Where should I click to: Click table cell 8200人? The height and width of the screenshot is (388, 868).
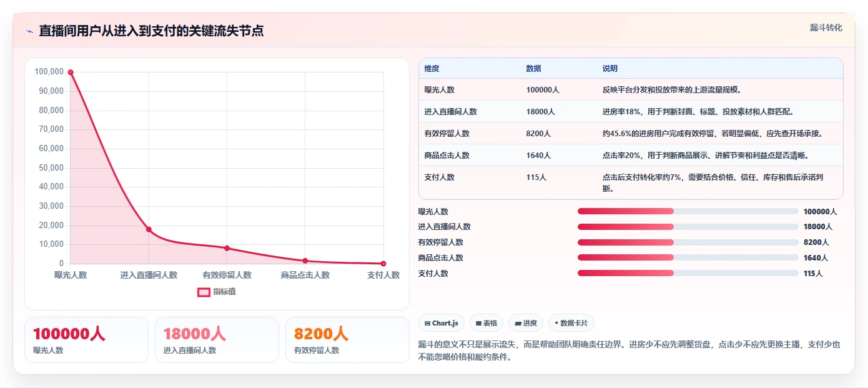coord(539,134)
